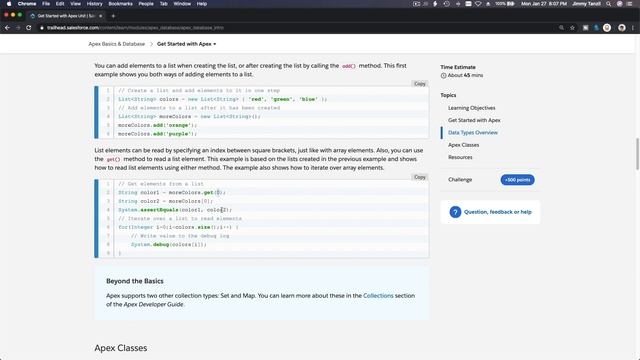
Task: Click the +500 points badge
Action: [x=517, y=180]
